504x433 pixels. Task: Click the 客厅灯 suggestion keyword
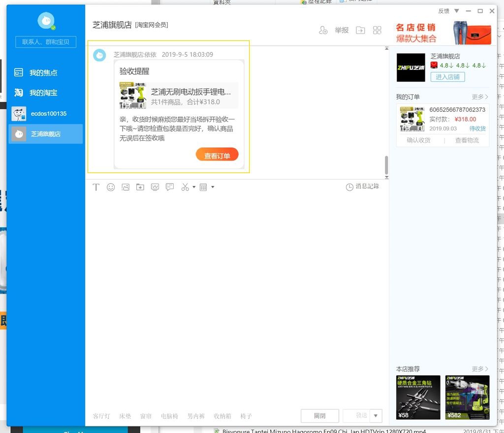(101, 416)
